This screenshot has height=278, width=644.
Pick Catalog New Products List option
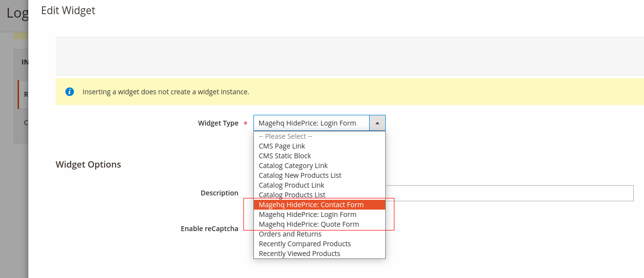pyautogui.click(x=319, y=175)
